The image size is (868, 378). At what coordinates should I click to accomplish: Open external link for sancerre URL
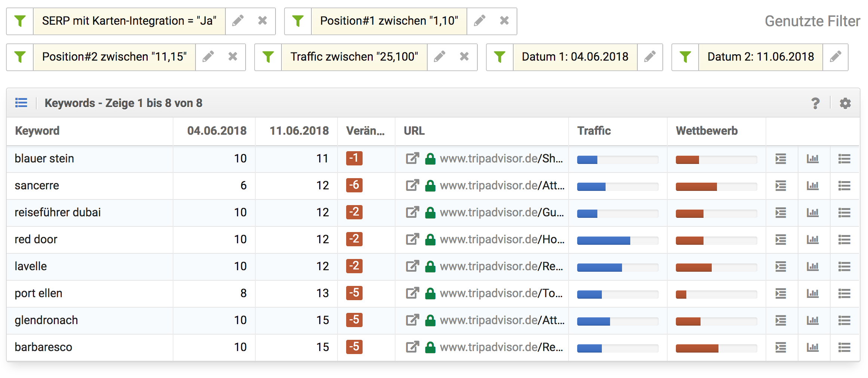(412, 186)
